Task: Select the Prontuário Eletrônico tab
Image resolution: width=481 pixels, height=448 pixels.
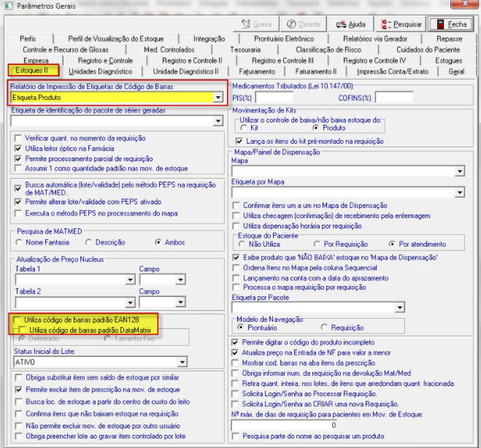Action: (284, 39)
